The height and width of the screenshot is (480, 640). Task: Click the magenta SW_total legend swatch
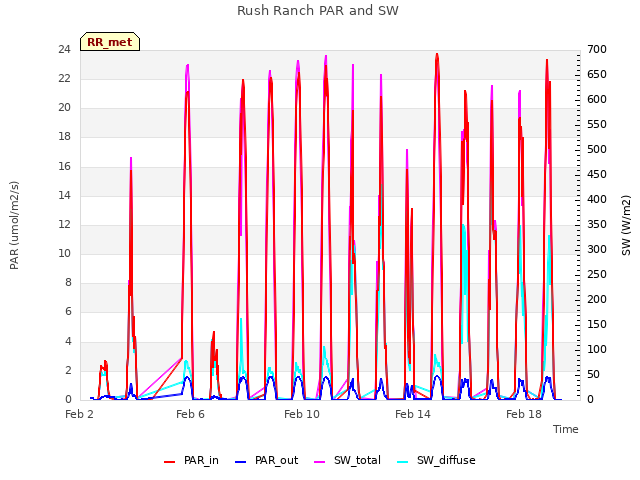click(320, 461)
